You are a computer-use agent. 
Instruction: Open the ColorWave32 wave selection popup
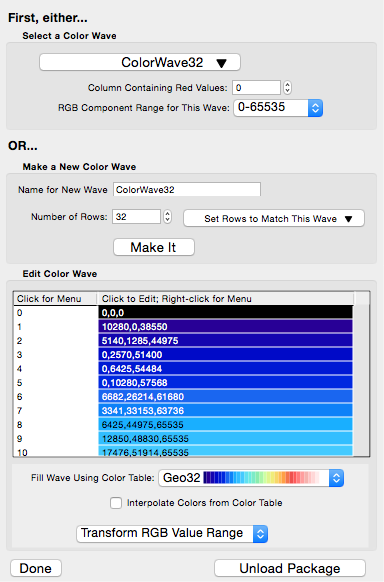coord(140,62)
